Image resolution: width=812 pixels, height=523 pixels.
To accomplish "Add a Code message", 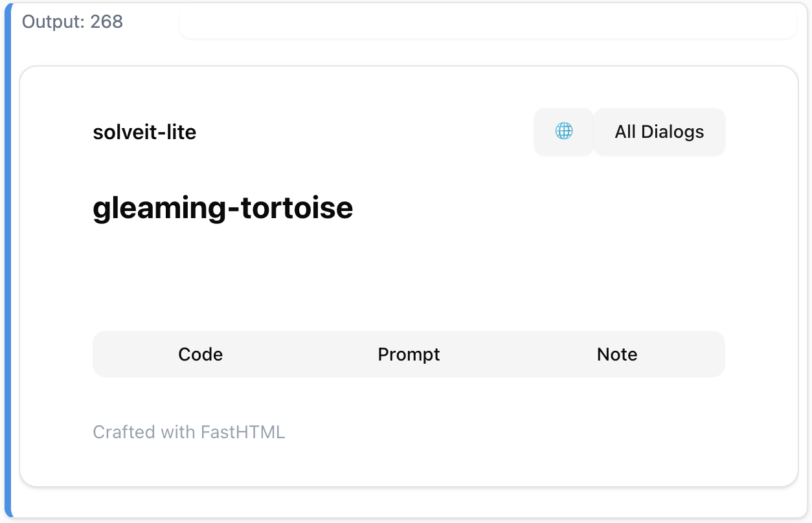I will [201, 354].
